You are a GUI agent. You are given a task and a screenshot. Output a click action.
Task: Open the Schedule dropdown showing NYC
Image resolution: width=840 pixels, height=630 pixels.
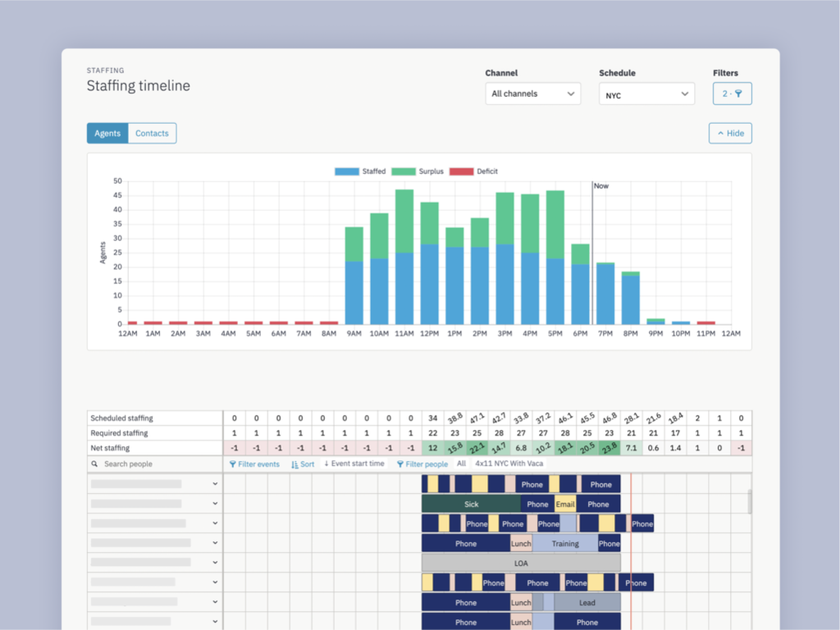click(646, 94)
